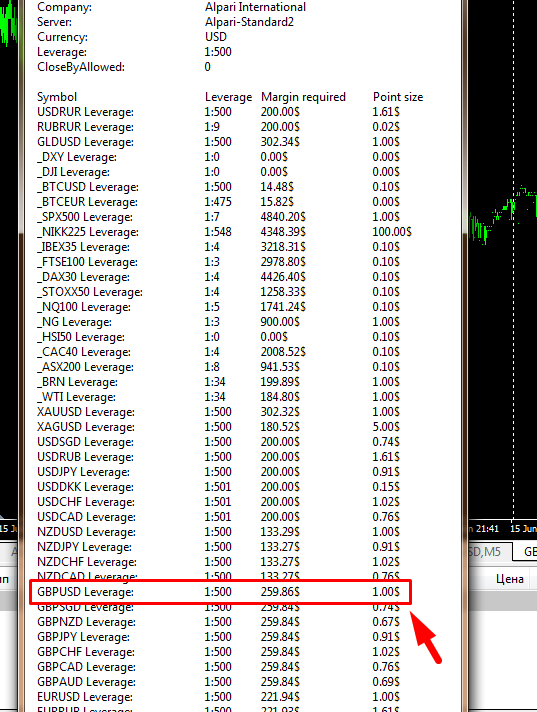This screenshot has width=537, height=712.
Task: Click the 'Symbol' column heading
Action: pos(57,97)
